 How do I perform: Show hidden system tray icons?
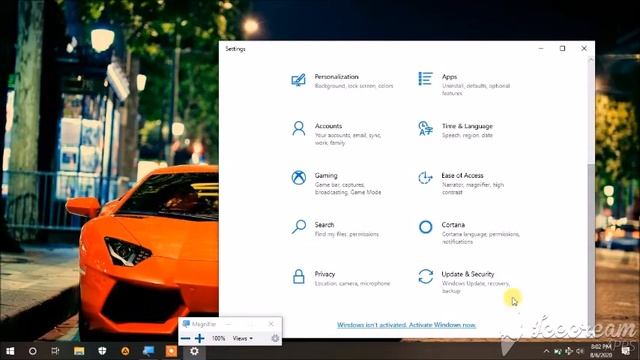(x=546, y=351)
